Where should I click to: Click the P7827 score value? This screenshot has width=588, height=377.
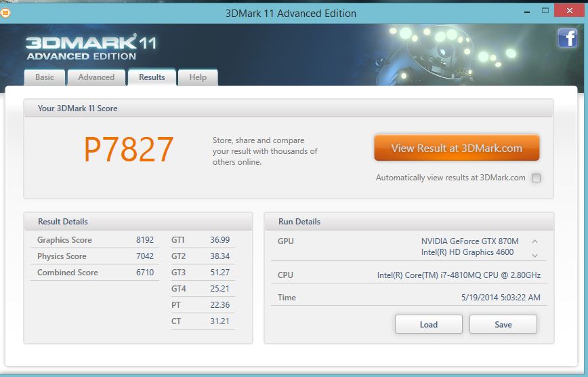(129, 149)
